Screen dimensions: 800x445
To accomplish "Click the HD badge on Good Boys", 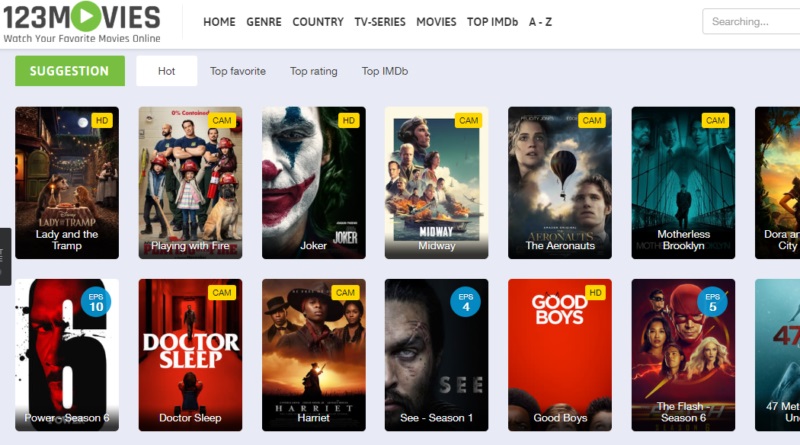I will coord(595,293).
